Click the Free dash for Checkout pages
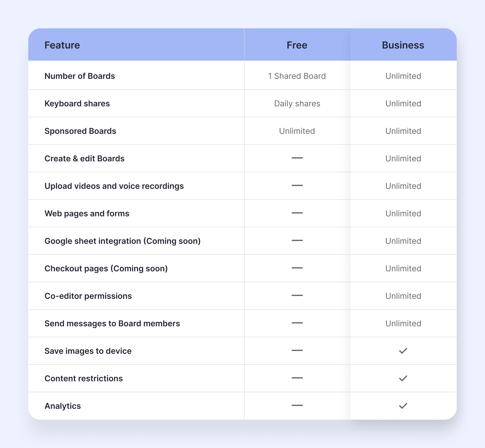This screenshot has width=485, height=448. [297, 268]
